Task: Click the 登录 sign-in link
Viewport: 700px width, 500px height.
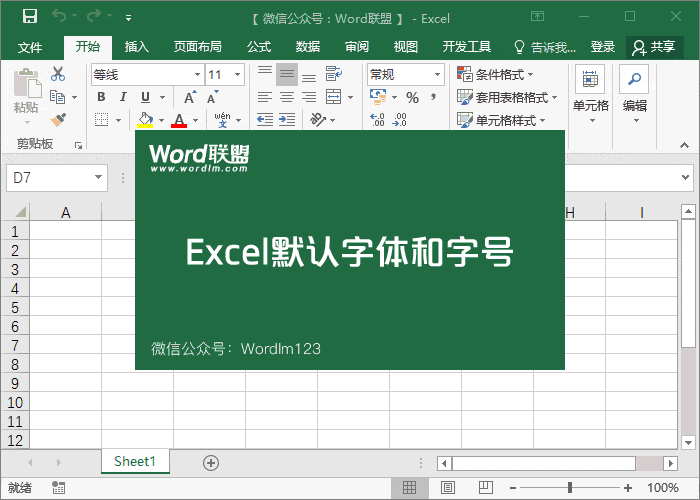Action: 603,47
